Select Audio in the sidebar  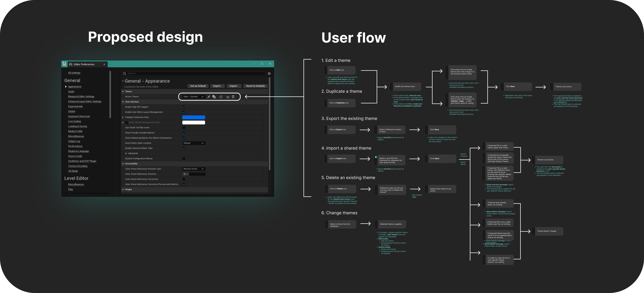71,92
